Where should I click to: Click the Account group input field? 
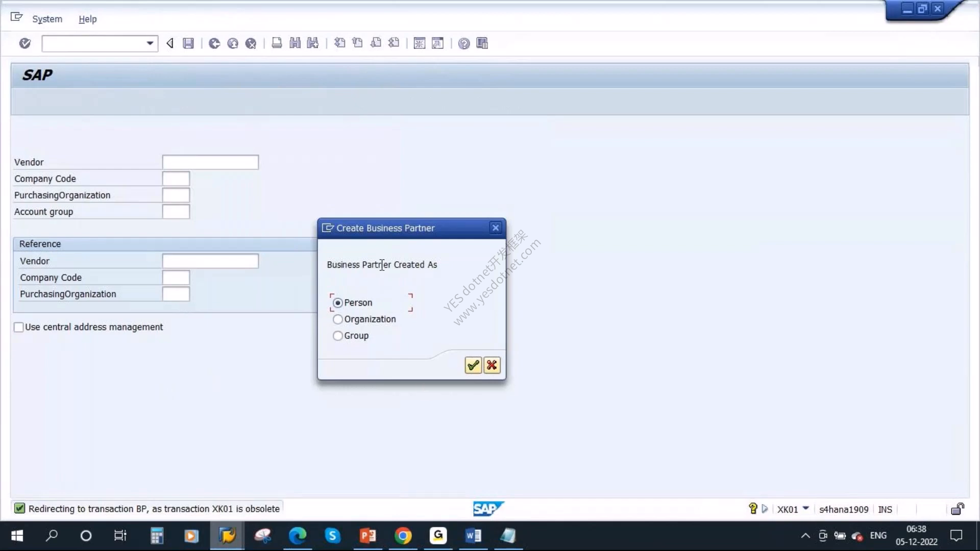coord(176,212)
